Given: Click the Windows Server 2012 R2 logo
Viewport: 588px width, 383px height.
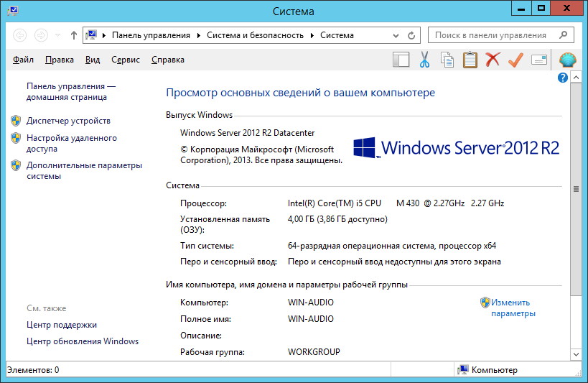Looking at the screenshot, I should tap(456, 148).
